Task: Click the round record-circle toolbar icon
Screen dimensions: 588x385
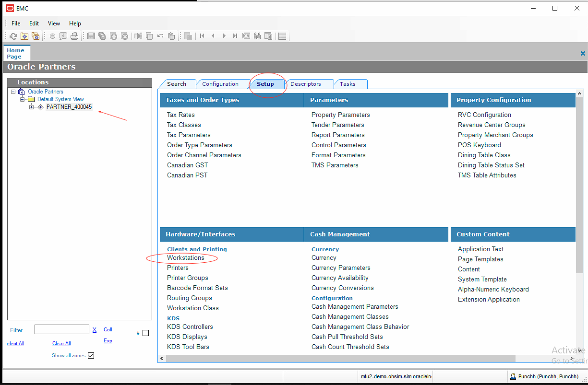Action: click(x=52, y=36)
